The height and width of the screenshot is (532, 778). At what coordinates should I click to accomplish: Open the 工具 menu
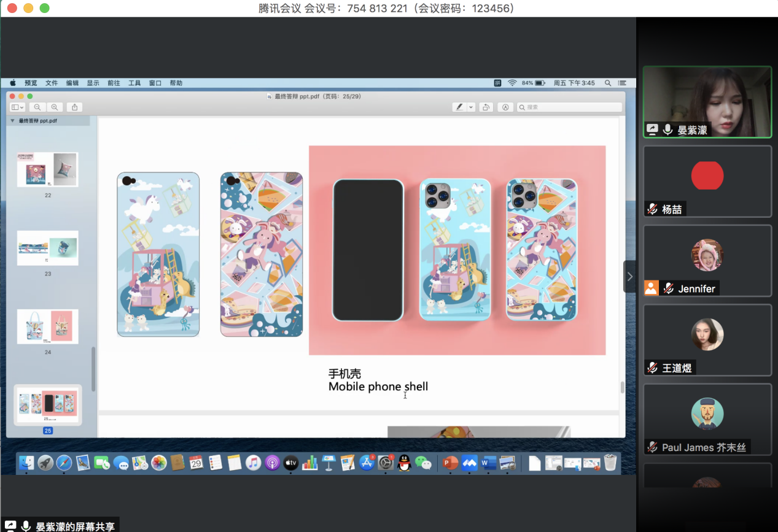coord(134,83)
